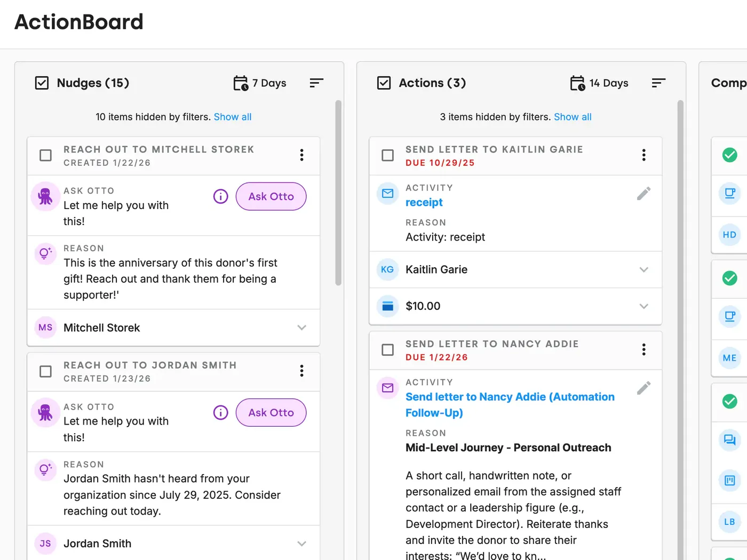Edit the receipt activity with pencil icon

point(644,193)
